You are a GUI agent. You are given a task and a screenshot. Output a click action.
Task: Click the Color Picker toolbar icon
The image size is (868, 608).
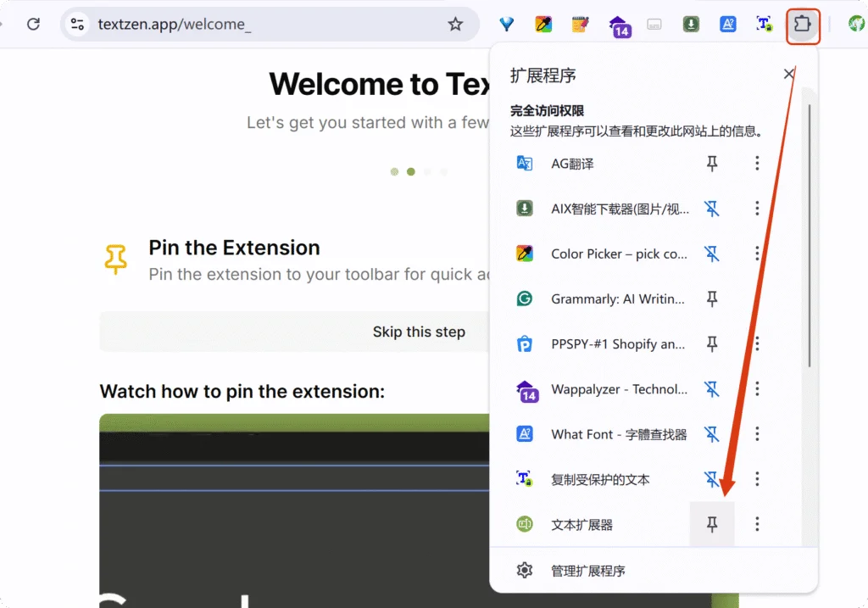[544, 25]
